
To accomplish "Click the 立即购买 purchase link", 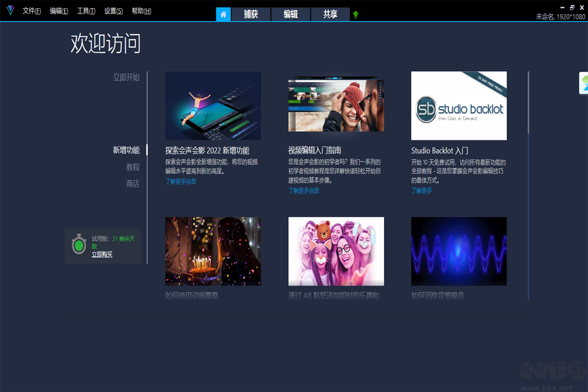I will coord(102,253).
